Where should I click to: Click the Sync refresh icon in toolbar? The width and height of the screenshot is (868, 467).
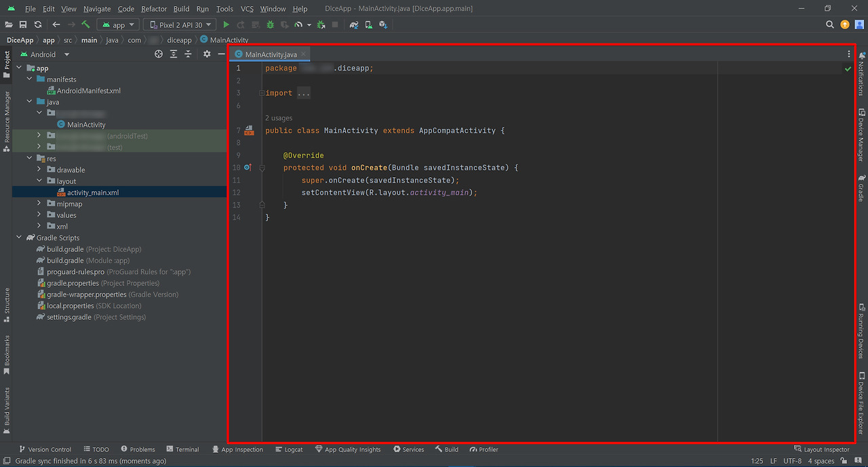pos(38,24)
